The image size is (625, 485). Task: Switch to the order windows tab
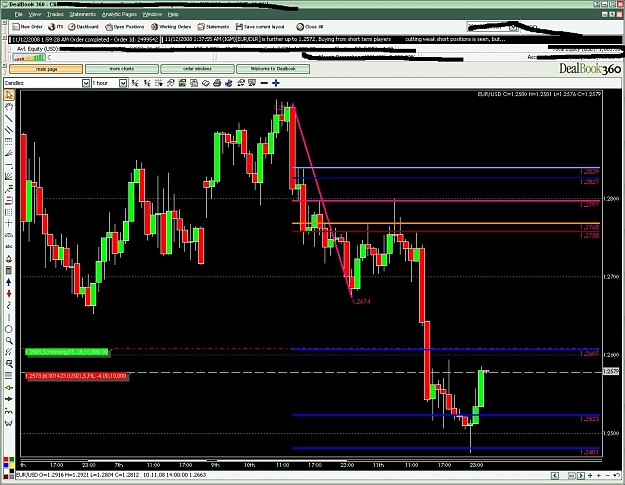(x=197, y=69)
